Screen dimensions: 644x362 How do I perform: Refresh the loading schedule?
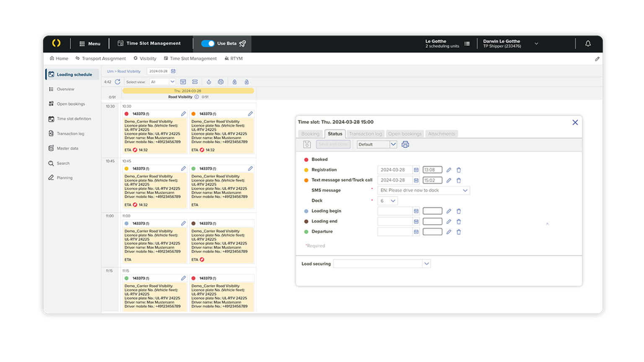(118, 82)
